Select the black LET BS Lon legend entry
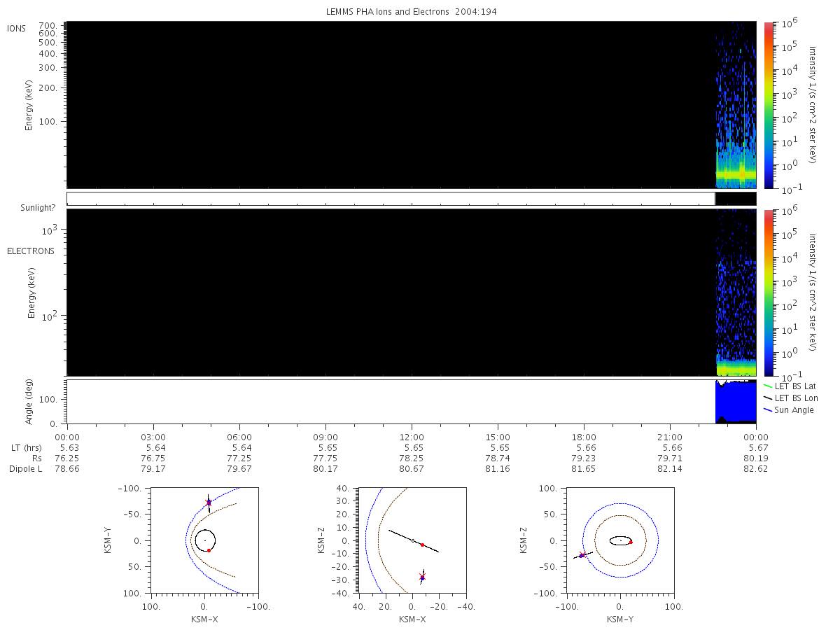Viewport: 840px width, 630px height. coord(790,398)
